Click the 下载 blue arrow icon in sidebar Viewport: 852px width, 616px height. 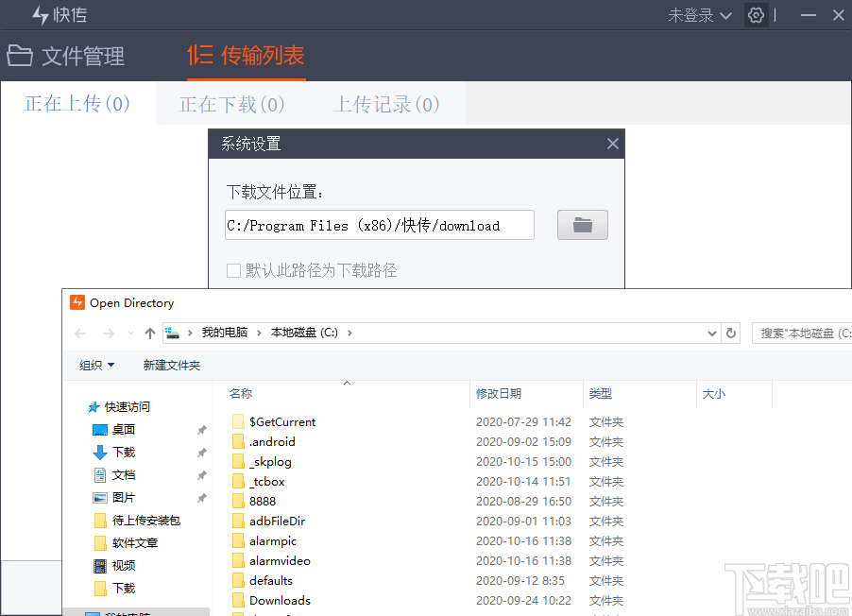[x=100, y=453]
